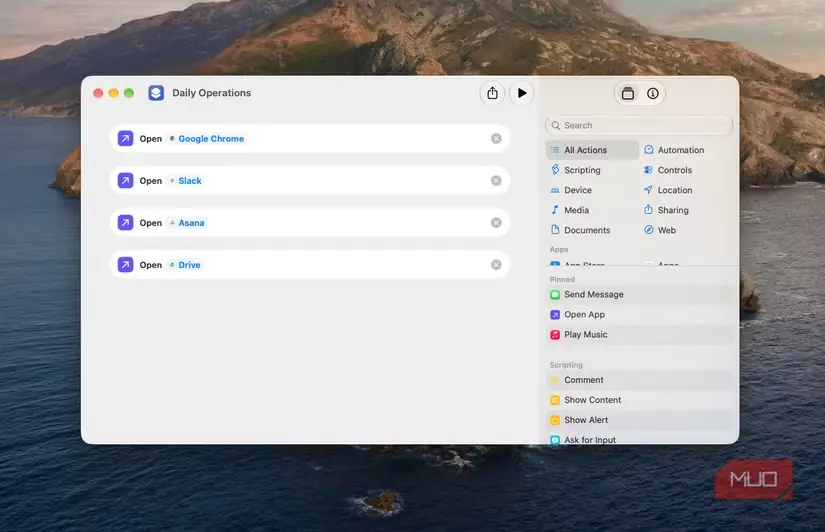Click Open icon in Asana row

click(x=125, y=223)
